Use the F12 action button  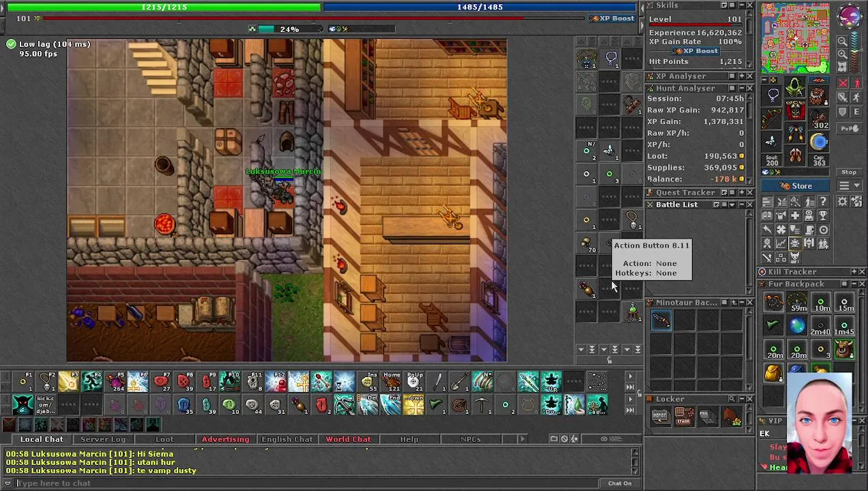277,382
